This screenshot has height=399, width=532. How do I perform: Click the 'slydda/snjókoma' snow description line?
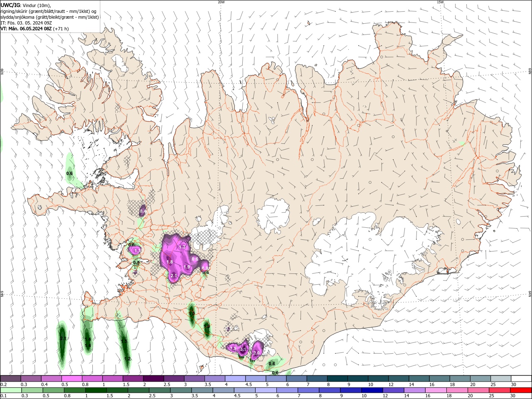49,17
